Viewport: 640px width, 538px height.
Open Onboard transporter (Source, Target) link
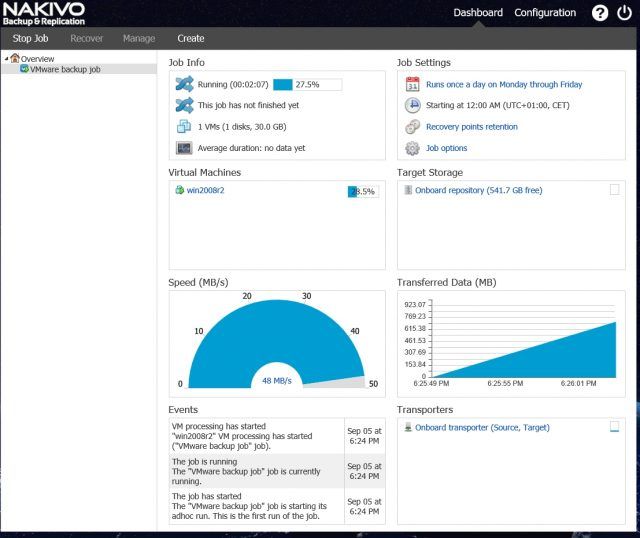point(482,427)
